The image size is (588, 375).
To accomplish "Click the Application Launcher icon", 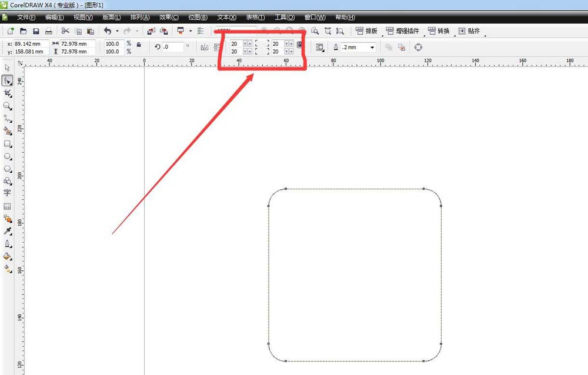I will (181, 31).
